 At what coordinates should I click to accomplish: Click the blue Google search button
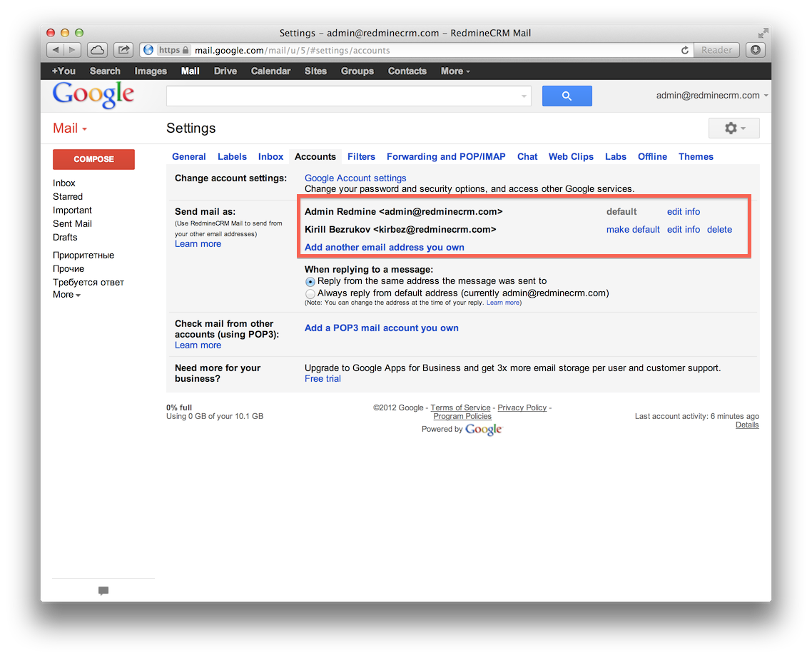click(567, 95)
